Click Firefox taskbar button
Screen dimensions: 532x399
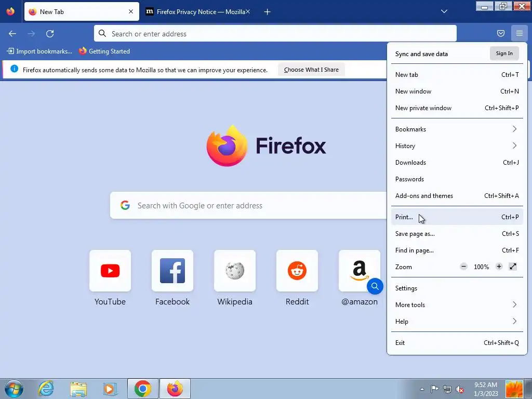point(175,389)
